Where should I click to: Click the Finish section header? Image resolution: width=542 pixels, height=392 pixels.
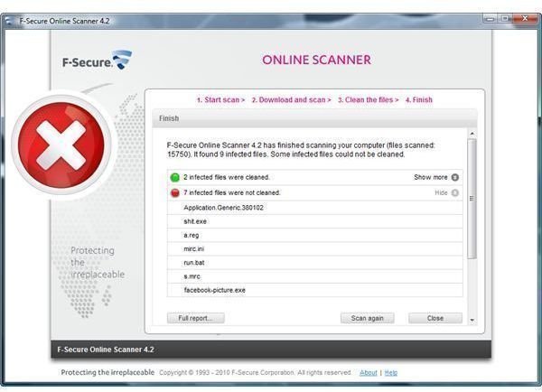coord(314,118)
